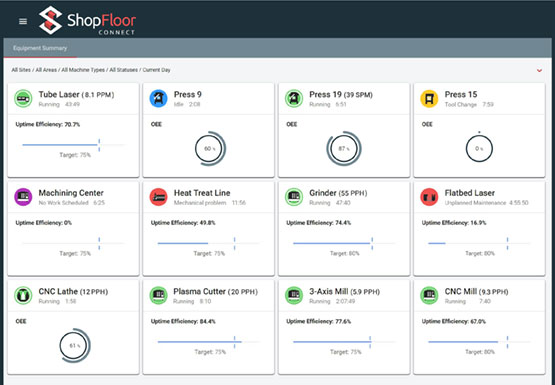Click the 'Uptime Efficiency: 0%' text on Machining Center
555x385 pixels.
coord(44,223)
